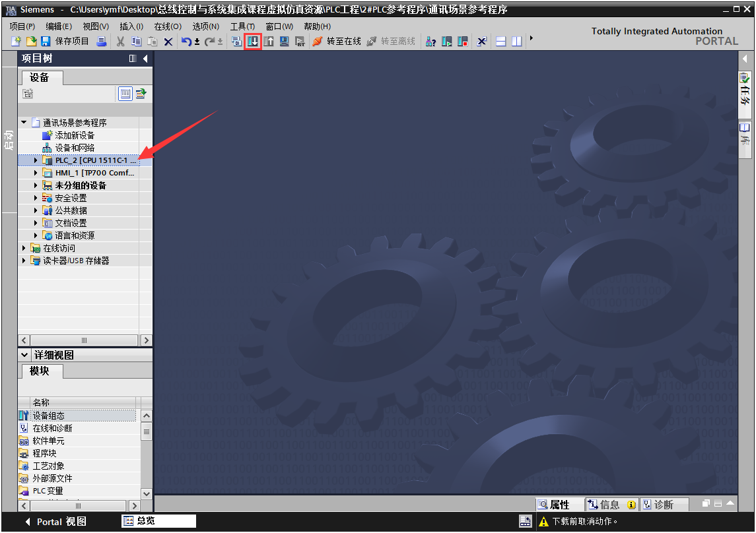756x533 pixels.
Task: Expand the PLC_2 CPU 1511C-1 node
Action: coord(36,160)
